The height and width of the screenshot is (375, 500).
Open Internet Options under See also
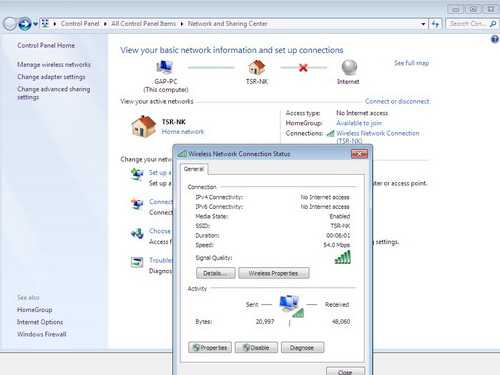[x=40, y=322]
